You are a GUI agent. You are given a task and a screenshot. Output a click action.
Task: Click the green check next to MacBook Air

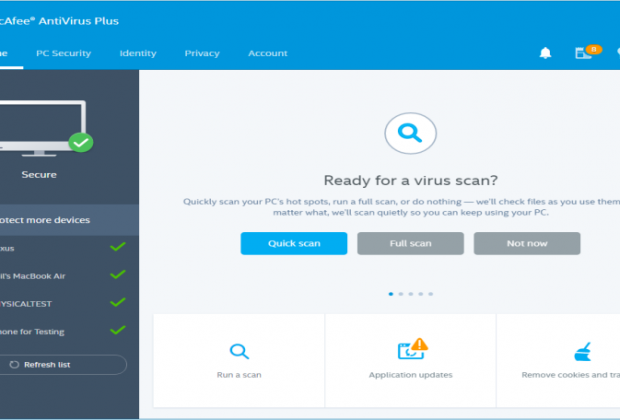[x=118, y=274]
